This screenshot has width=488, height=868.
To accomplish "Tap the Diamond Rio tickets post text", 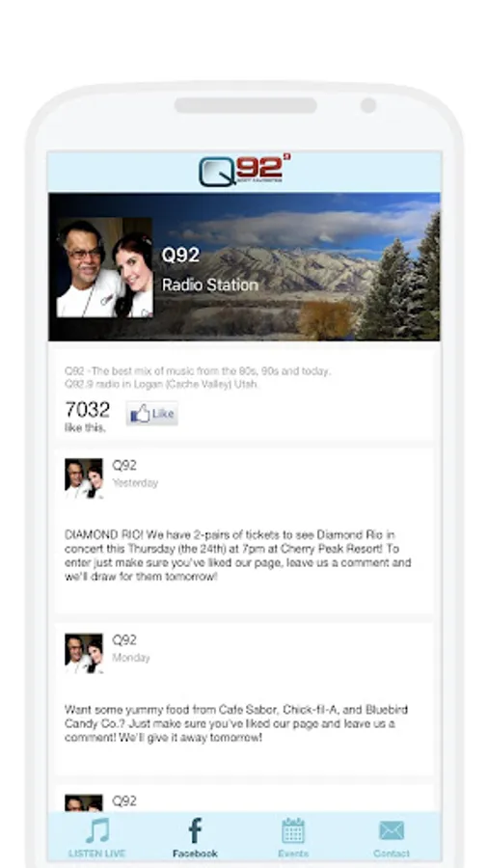I will [x=238, y=556].
